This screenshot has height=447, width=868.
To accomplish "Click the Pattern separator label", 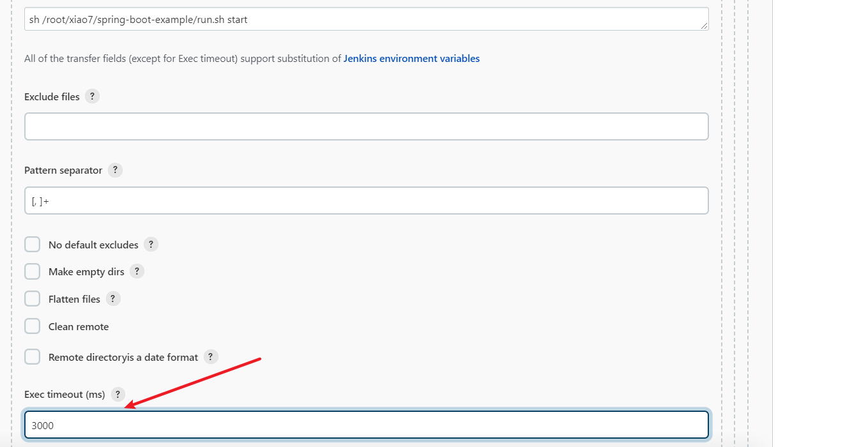I will [x=63, y=170].
